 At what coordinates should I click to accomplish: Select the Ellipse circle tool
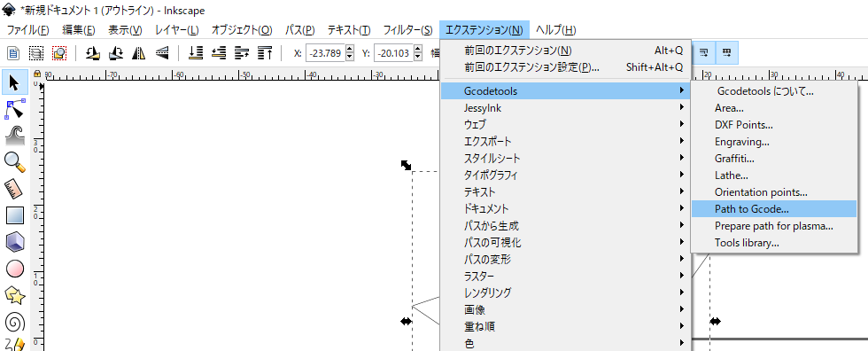click(14, 269)
